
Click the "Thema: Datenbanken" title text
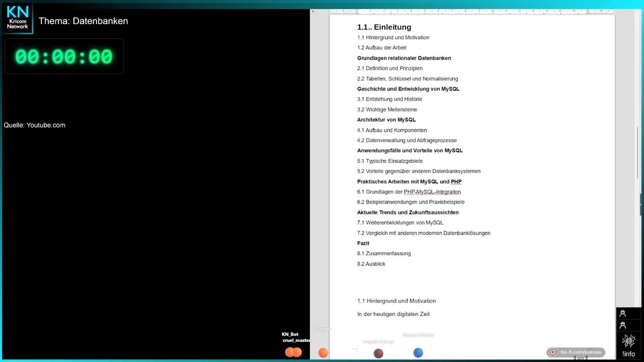[x=84, y=21]
